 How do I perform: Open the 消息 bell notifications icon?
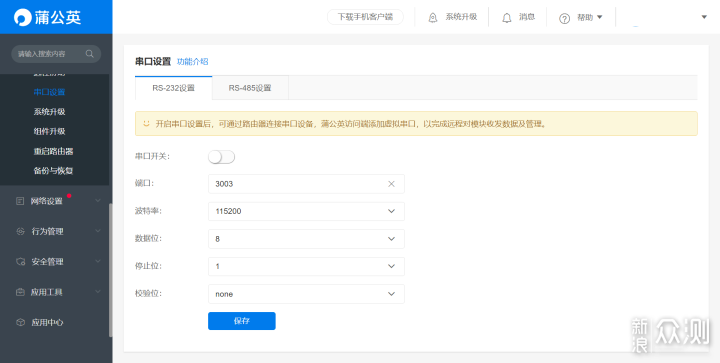point(506,17)
